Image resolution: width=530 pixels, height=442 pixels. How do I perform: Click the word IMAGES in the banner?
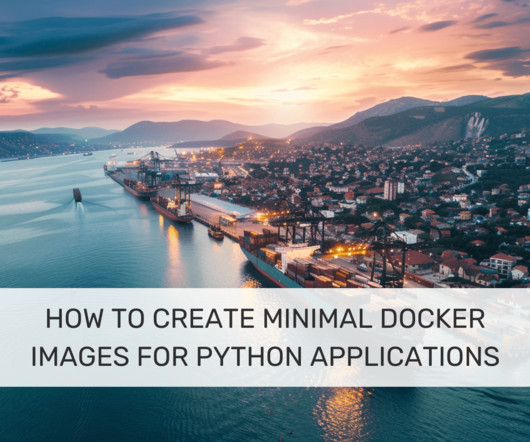(80, 356)
